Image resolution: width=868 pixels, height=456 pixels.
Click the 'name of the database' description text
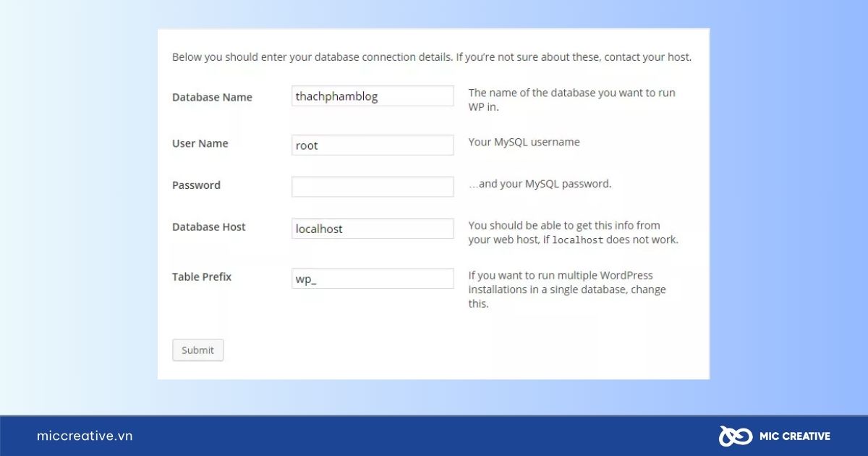pos(571,100)
